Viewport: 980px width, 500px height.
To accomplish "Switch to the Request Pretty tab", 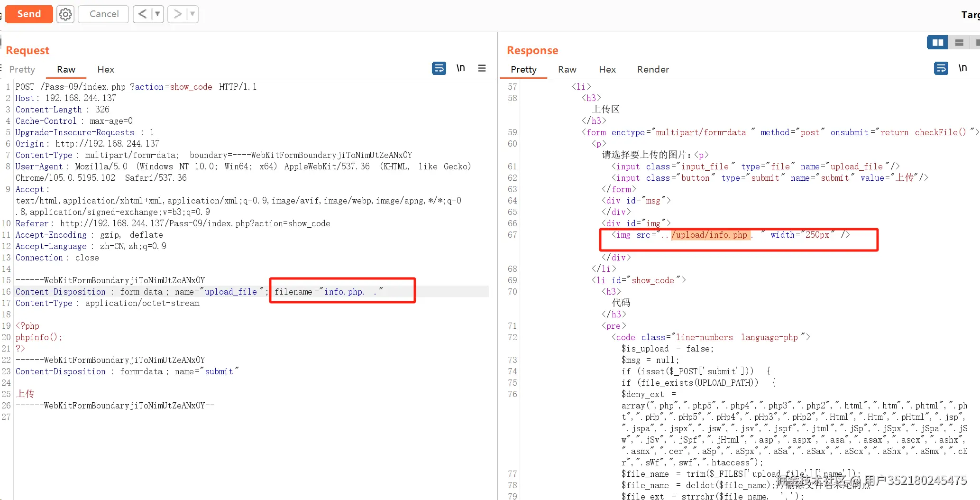I will 22,69.
